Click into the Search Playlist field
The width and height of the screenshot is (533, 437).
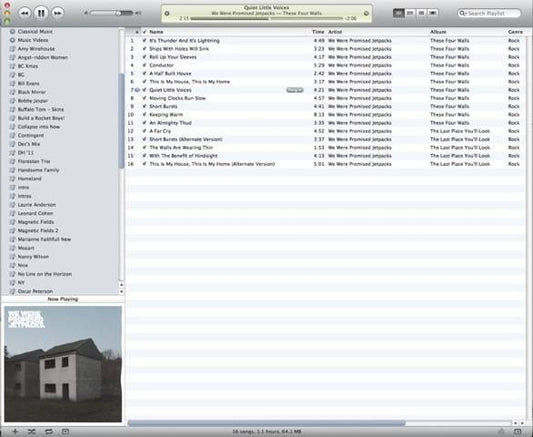(489, 13)
